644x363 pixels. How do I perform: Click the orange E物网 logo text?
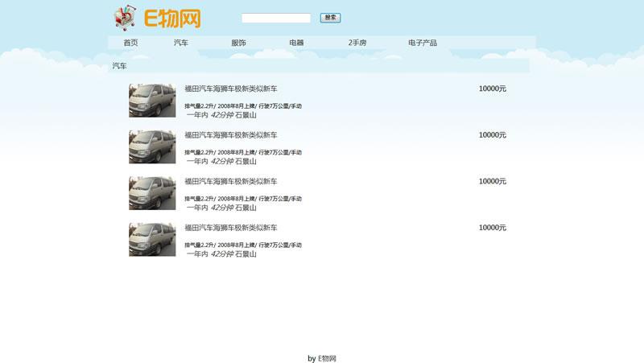click(x=172, y=18)
